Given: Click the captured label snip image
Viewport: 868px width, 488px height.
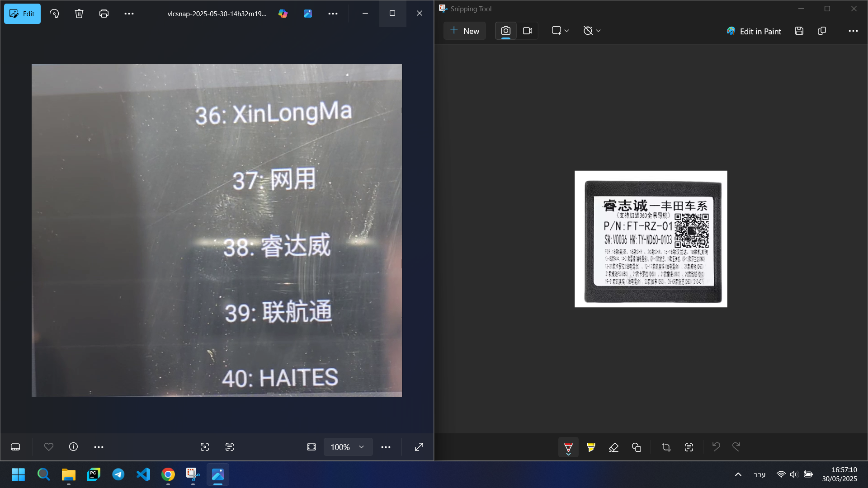Looking at the screenshot, I should [x=651, y=239].
